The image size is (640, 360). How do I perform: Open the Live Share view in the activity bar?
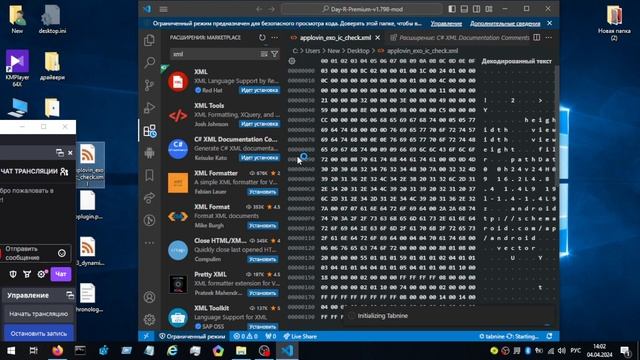pos(149,198)
